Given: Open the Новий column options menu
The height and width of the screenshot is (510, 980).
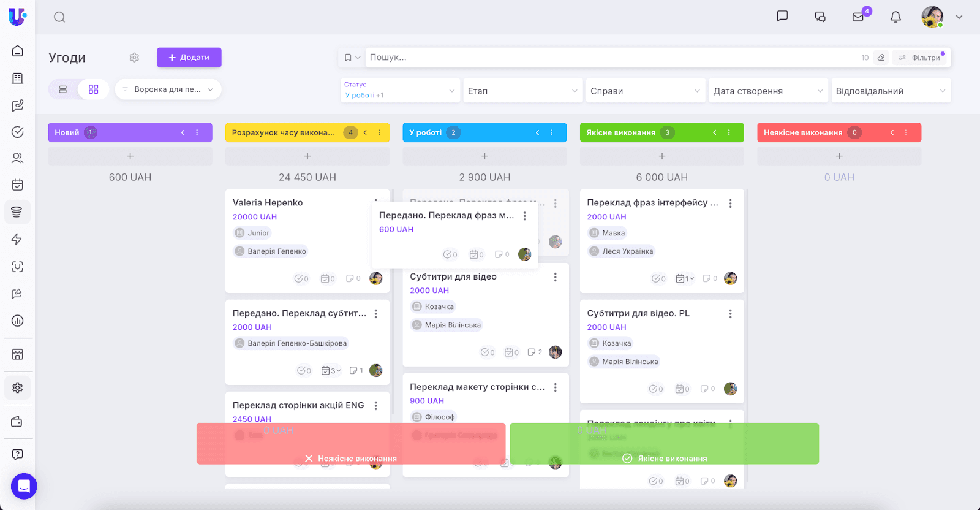Looking at the screenshot, I should click(x=197, y=132).
